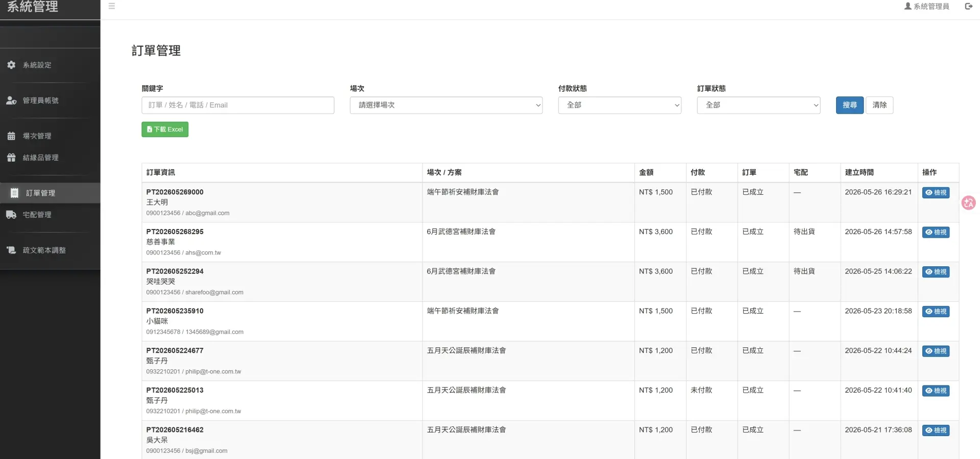980x459 pixels.
Task: Focus the 關鍵字 search input field
Action: [x=238, y=105]
